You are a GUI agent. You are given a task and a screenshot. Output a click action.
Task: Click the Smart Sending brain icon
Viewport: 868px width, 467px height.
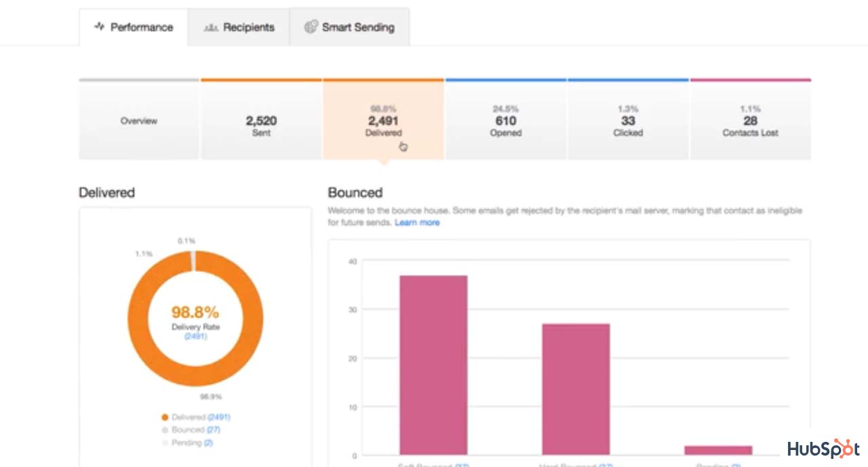[311, 27]
